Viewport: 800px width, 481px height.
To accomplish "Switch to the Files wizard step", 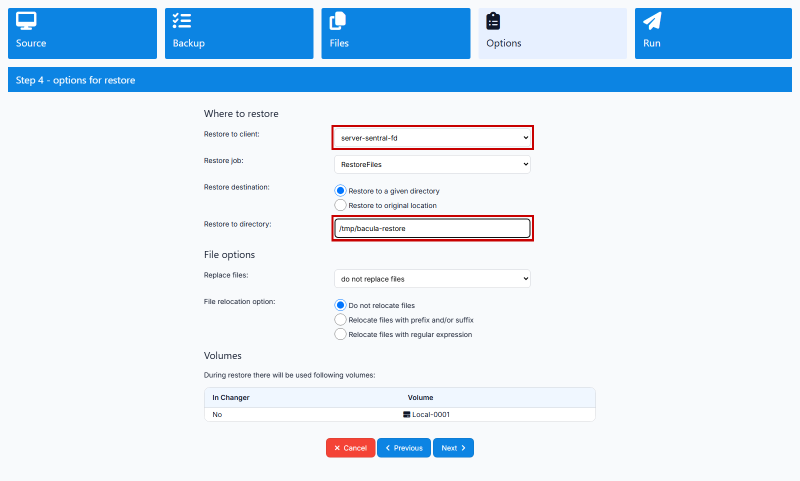I will [x=395, y=33].
